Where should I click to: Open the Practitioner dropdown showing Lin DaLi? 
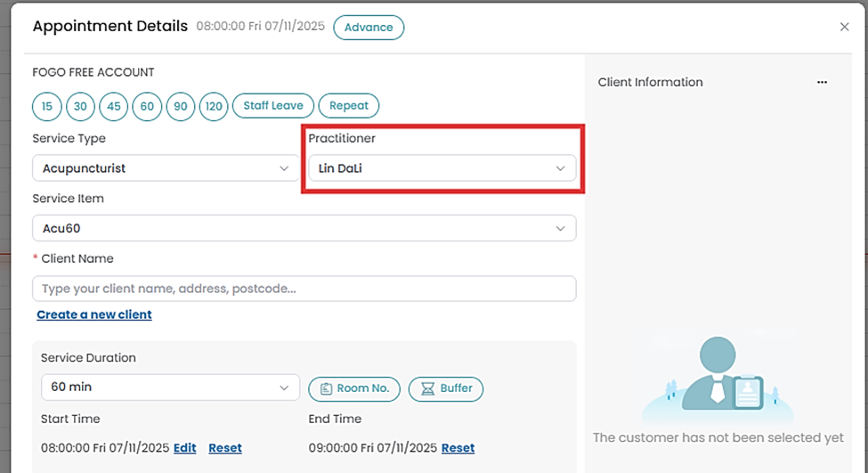[x=442, y=168]
